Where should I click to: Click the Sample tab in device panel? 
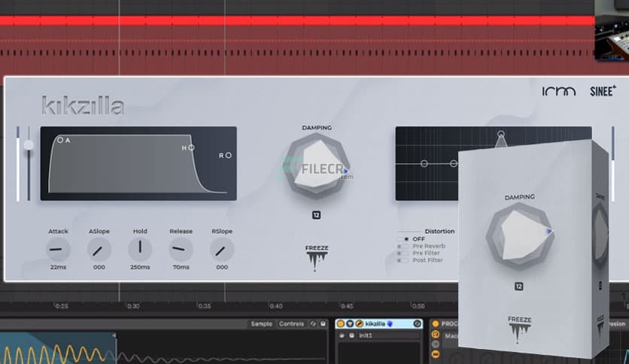261,324
